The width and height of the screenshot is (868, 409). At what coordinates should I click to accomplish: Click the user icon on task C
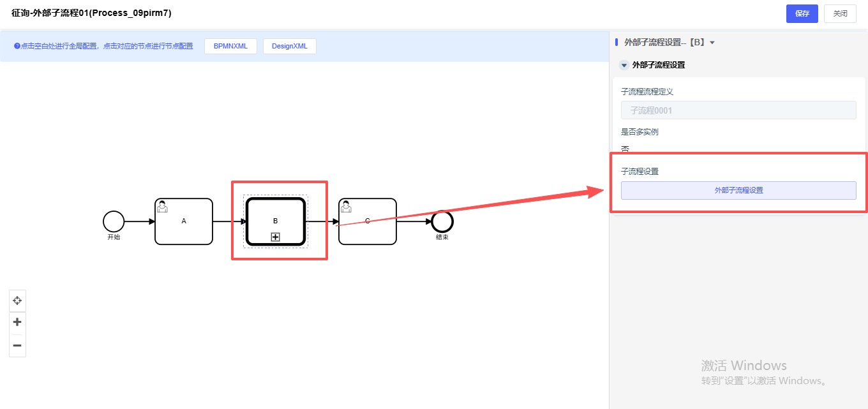pos(347,206)
